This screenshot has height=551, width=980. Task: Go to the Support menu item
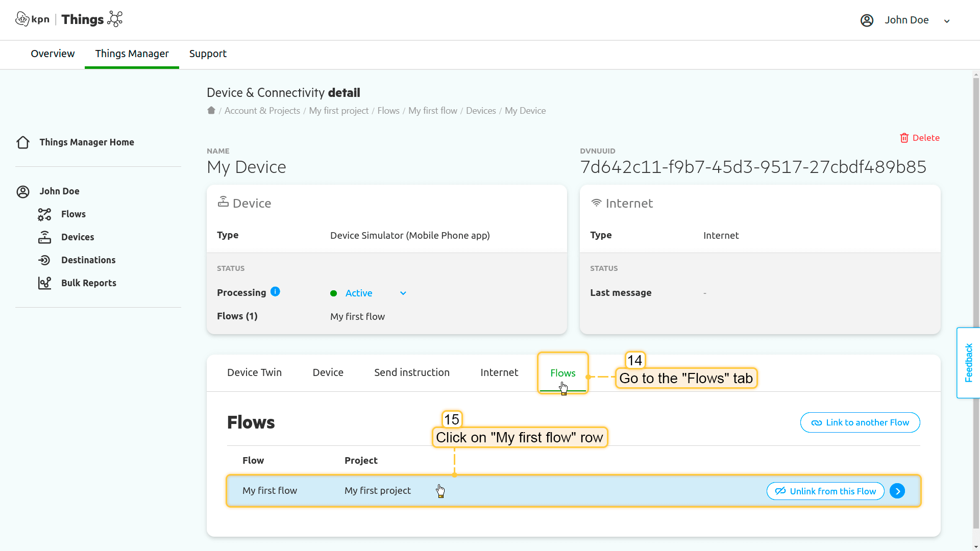[208, 54]
